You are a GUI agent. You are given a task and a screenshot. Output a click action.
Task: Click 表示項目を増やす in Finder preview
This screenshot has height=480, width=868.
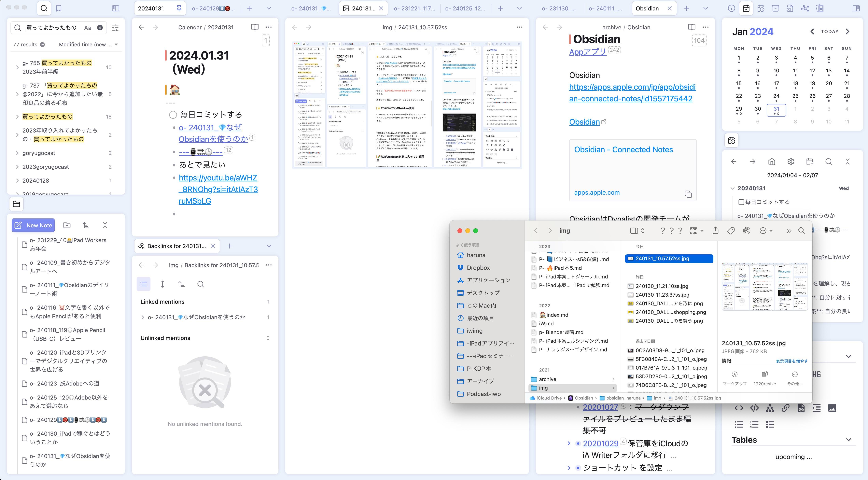click(791, 361)
